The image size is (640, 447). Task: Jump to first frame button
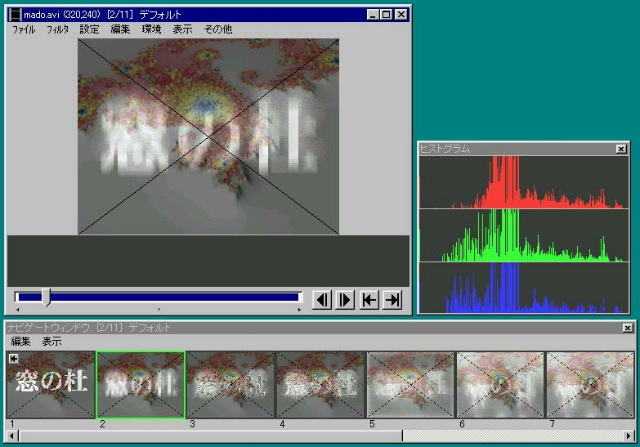pyautogui.click(x=369, y=300)
